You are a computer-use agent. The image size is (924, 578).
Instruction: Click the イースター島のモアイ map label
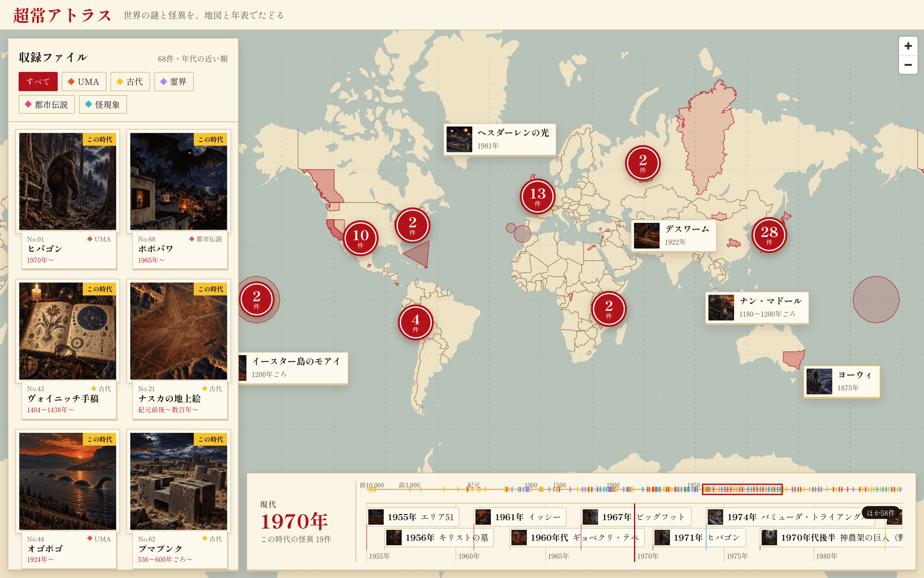click(293, 368)
